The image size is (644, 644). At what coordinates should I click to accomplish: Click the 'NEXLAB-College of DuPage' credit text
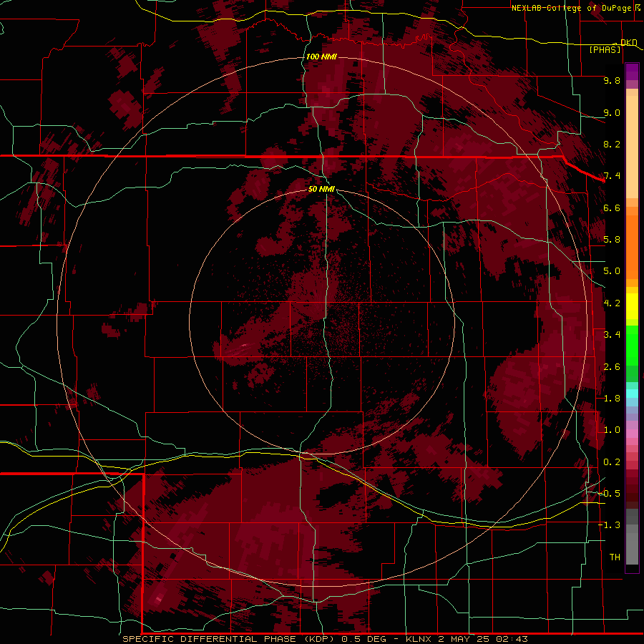[x=571, y=8]
